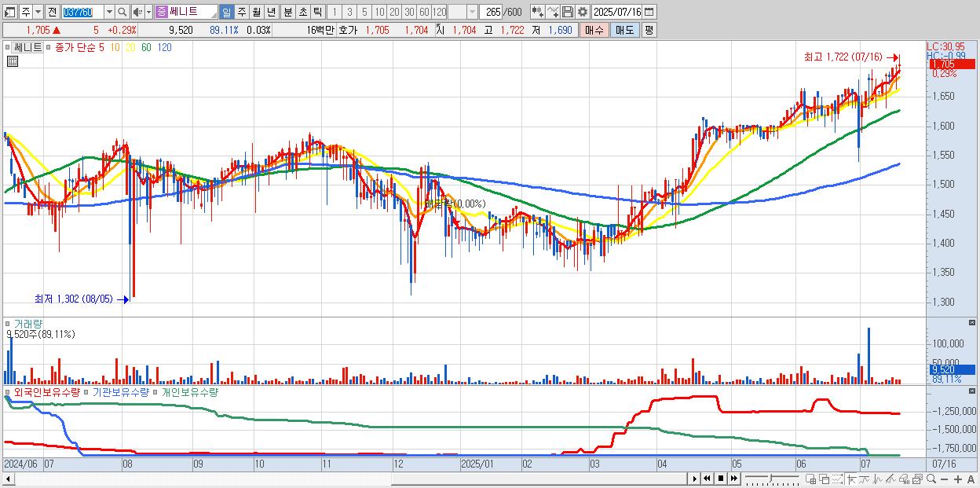Toggle the 외국인보유수량 legend box
Image resolution: width=980 pixels, height=488 pixels.
click(x=8, y=391)
